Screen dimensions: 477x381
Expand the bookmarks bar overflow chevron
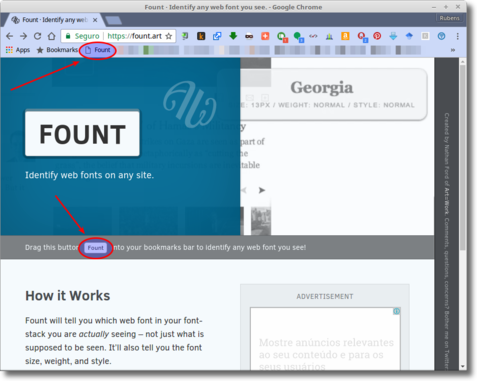(453, 50)
